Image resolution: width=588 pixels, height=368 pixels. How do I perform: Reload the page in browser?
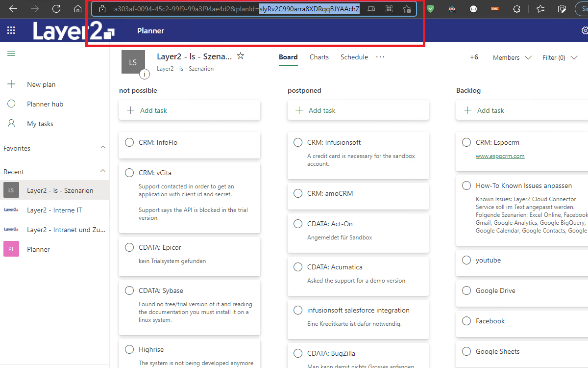tap(56, 9)
